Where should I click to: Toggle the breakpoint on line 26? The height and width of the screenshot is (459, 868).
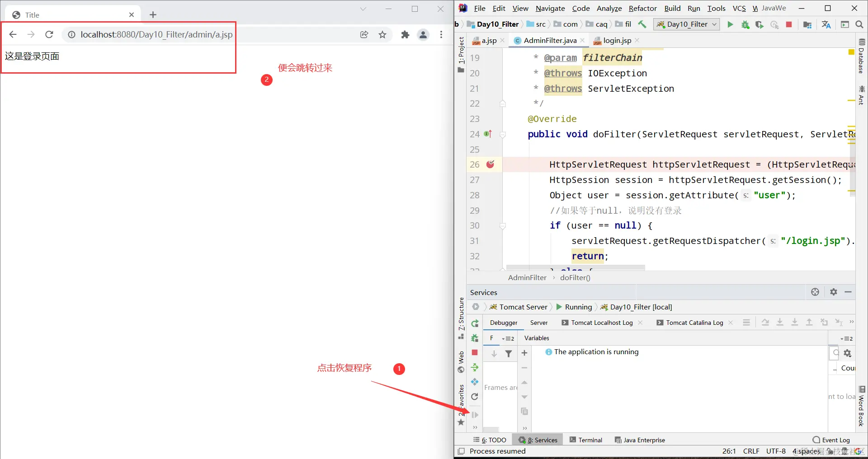click(490, 164)
